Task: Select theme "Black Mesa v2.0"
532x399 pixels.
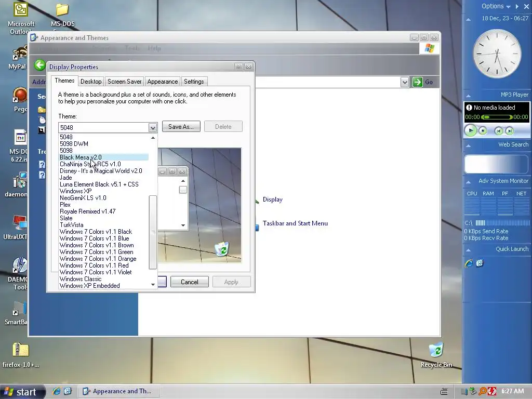Action: coord(103,157)
